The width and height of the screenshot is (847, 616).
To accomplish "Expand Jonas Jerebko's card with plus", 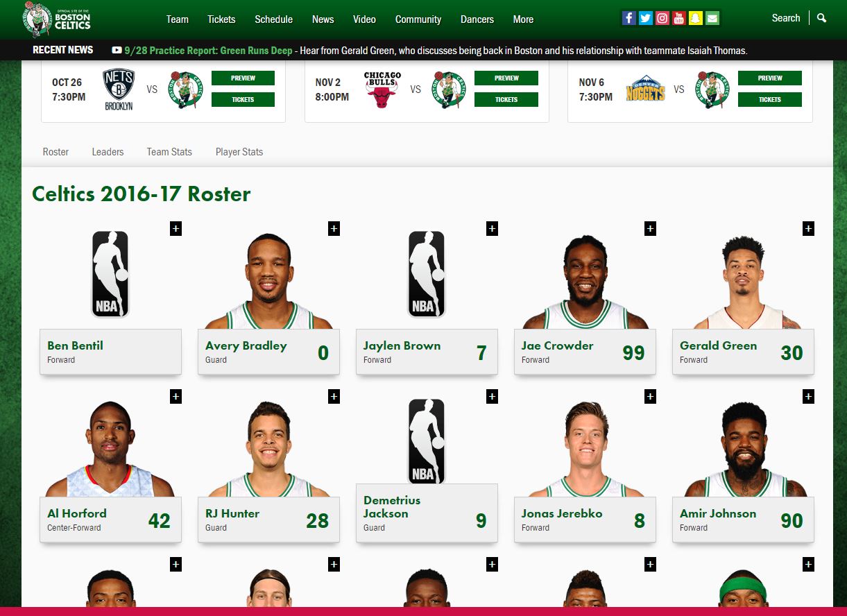I will (651, 397).
